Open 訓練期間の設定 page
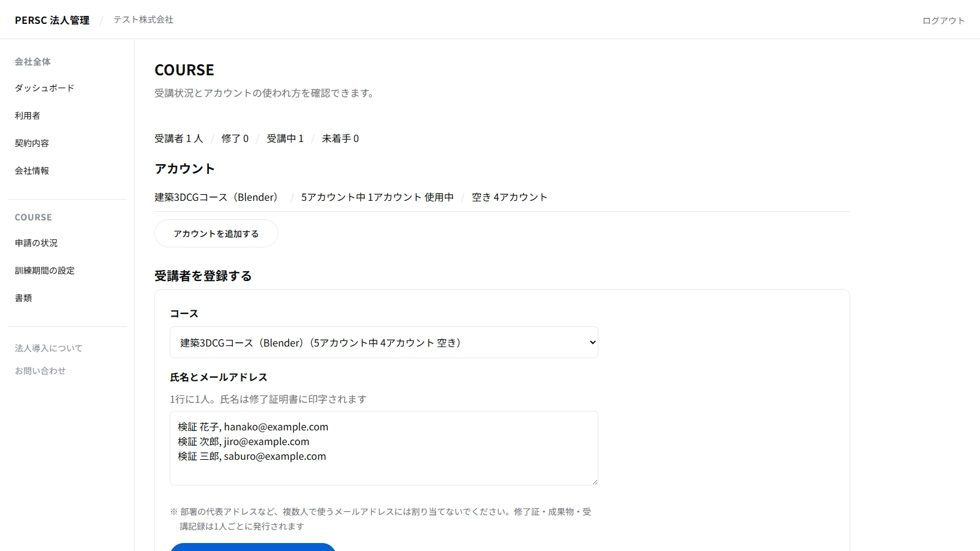 point(45,271)
